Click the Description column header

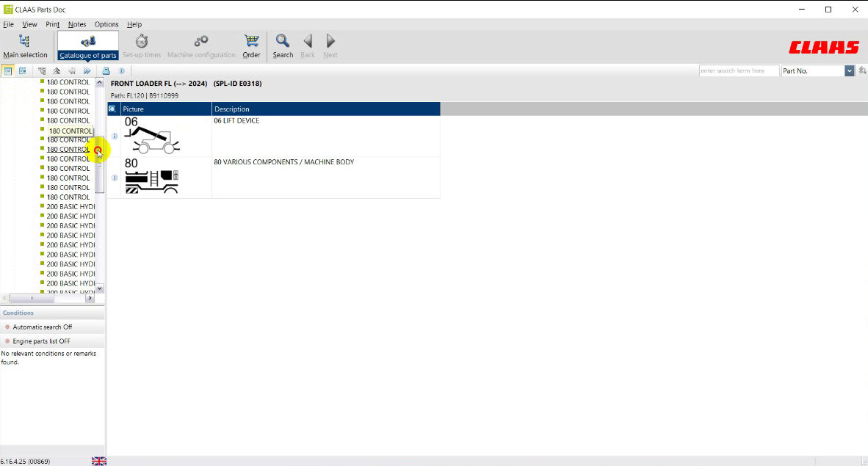point(326,109)
